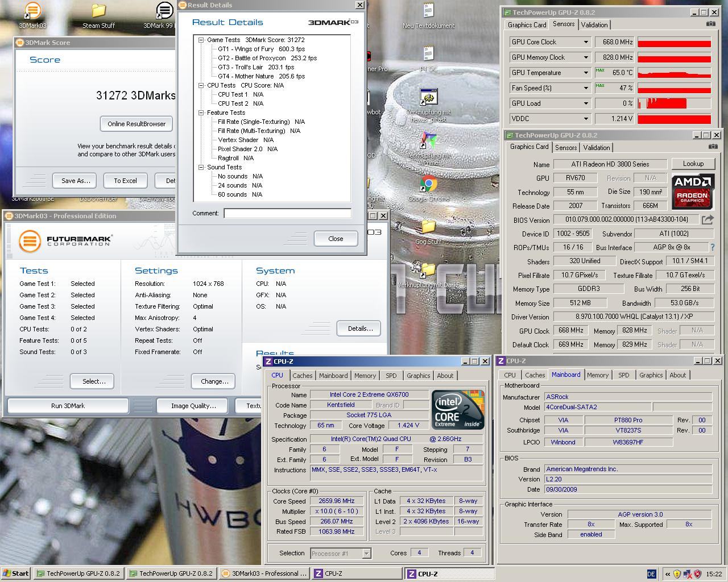Collapse the Game Tests tree node
Image resolution: width=728 pixels, height=582 pixels.
coord(201,40)
